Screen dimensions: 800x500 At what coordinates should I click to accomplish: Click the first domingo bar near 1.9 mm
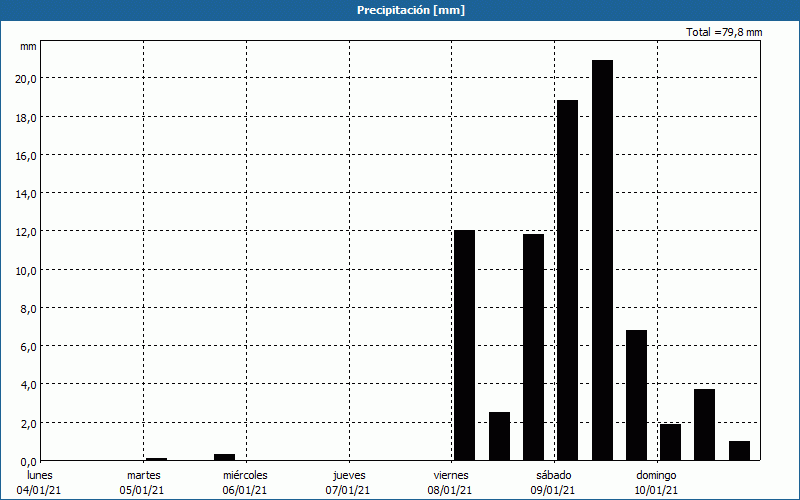(670, 442)
